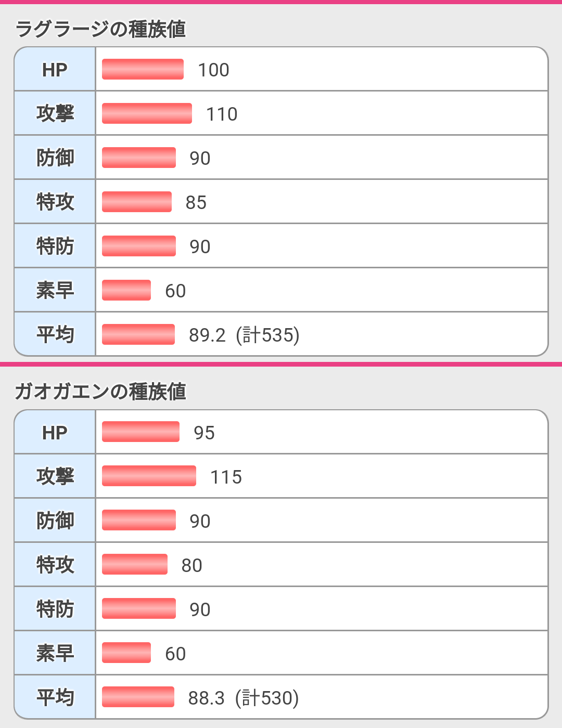Image resolution: width=562 pixels, height=728 pixels.
Task: Click the 110 attack value for ラグラージ
Action: [x=222, y=114]
